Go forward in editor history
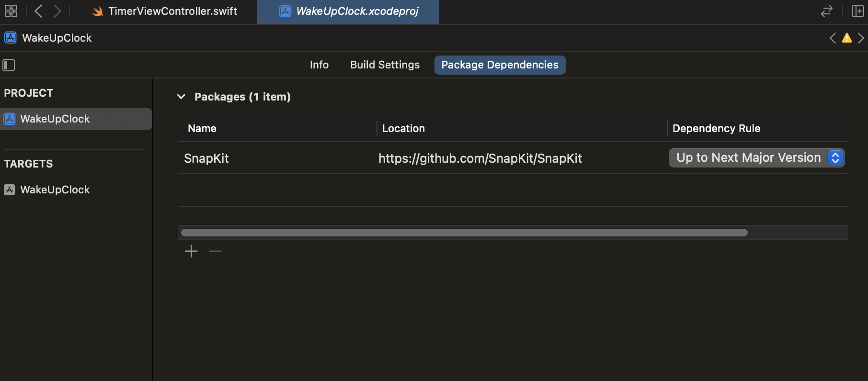 coord(57,11)
